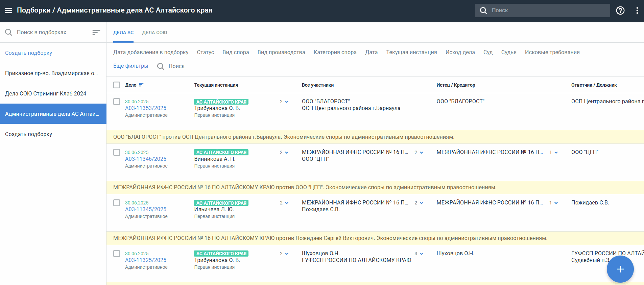Click judge name Ильичева Л. Ю.
644x285 pixels.
(214, 209)
